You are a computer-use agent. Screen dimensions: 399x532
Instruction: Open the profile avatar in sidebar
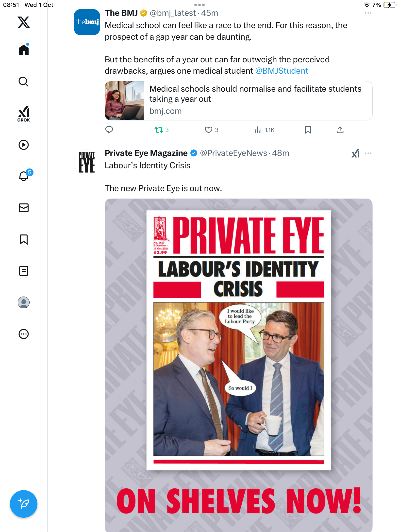tap(24, 302)
